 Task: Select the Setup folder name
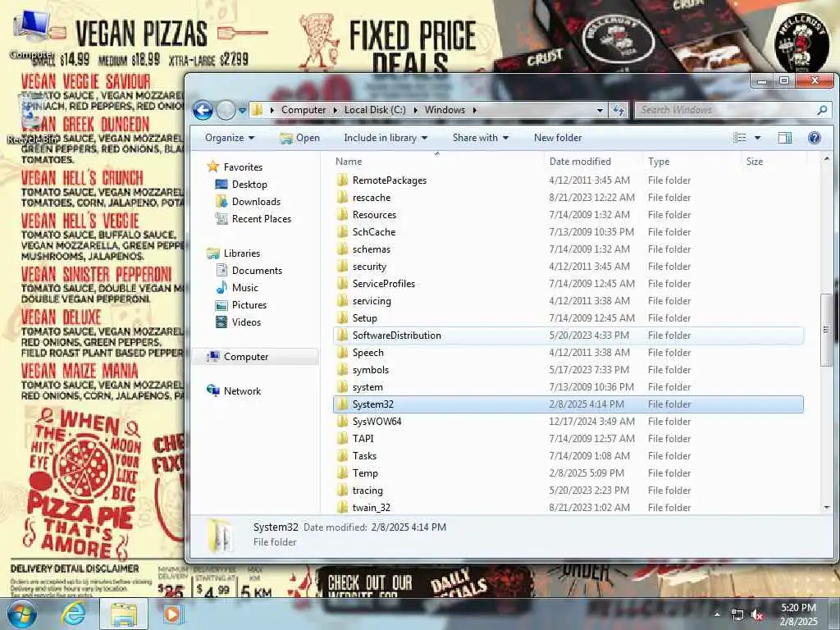(x=365, y=318)
